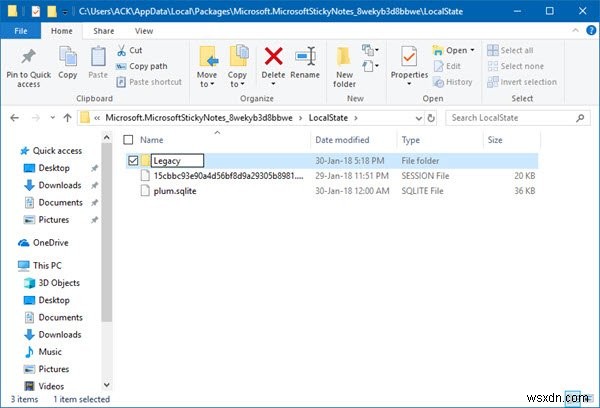Create a New folder
This screenshot has width=600, height=408.
[x=344, y=67]
